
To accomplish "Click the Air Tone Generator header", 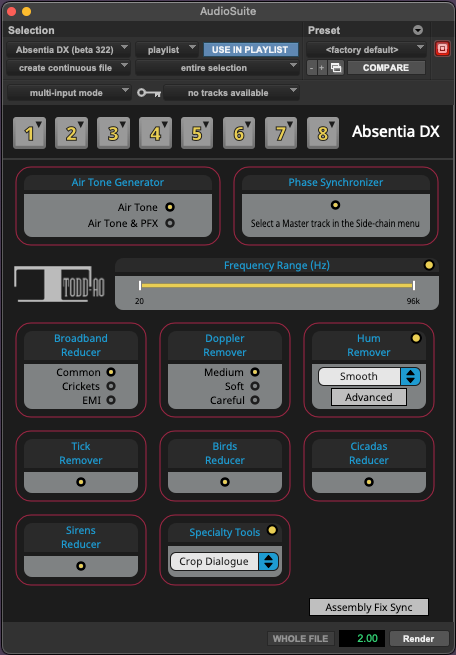I will 118,183.
